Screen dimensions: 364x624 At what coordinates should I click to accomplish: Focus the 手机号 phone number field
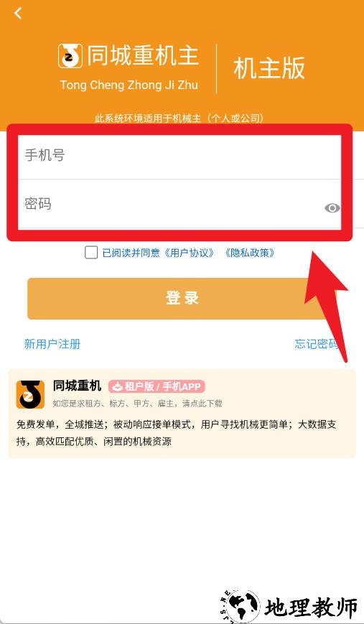coord(179,157)
